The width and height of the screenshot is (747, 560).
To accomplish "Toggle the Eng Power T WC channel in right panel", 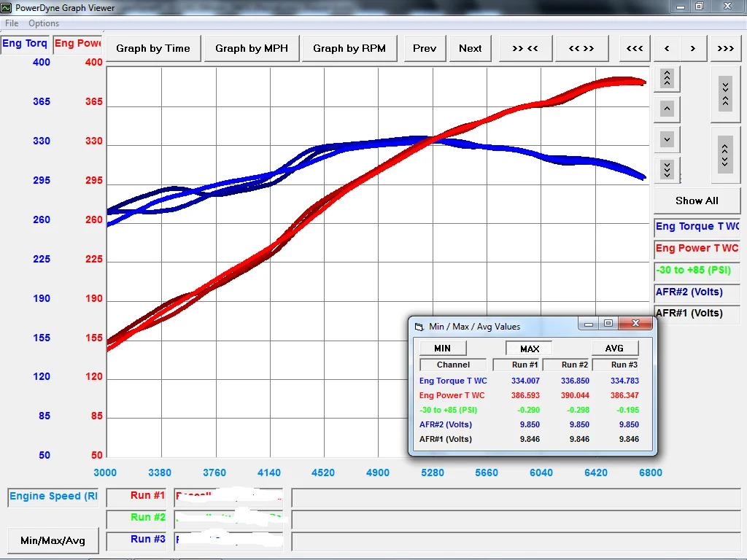I will [697, 249].
